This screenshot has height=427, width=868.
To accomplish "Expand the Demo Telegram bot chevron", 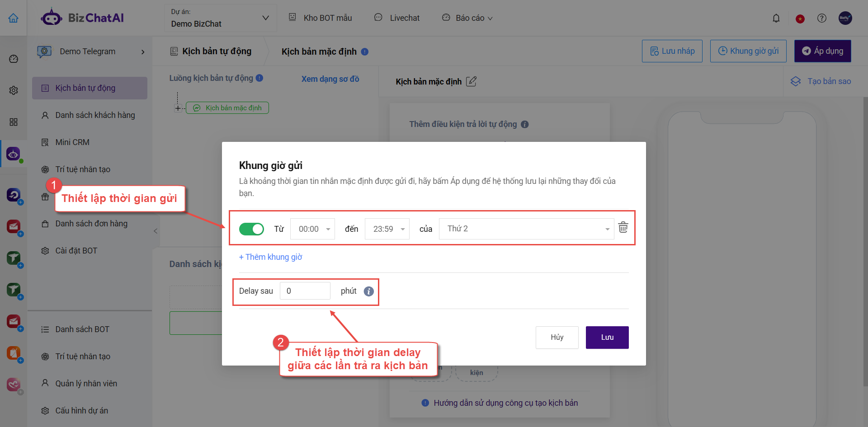I will (143, 52).
